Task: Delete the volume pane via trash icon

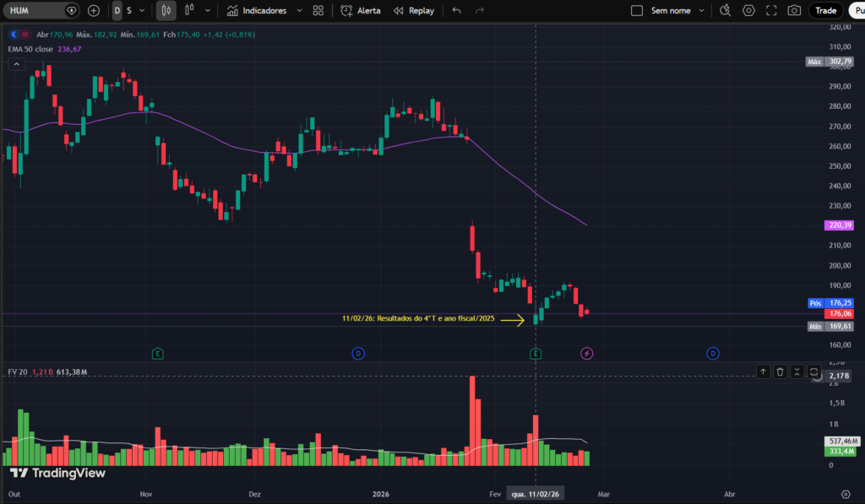Action: point(780,372)
